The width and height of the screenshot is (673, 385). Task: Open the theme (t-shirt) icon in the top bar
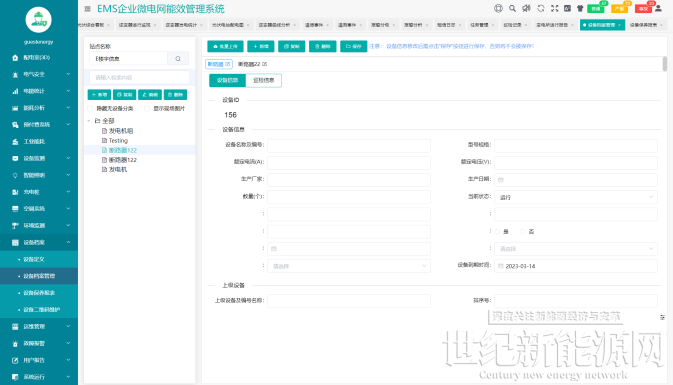pyautogui.click(x=580, y=8)
